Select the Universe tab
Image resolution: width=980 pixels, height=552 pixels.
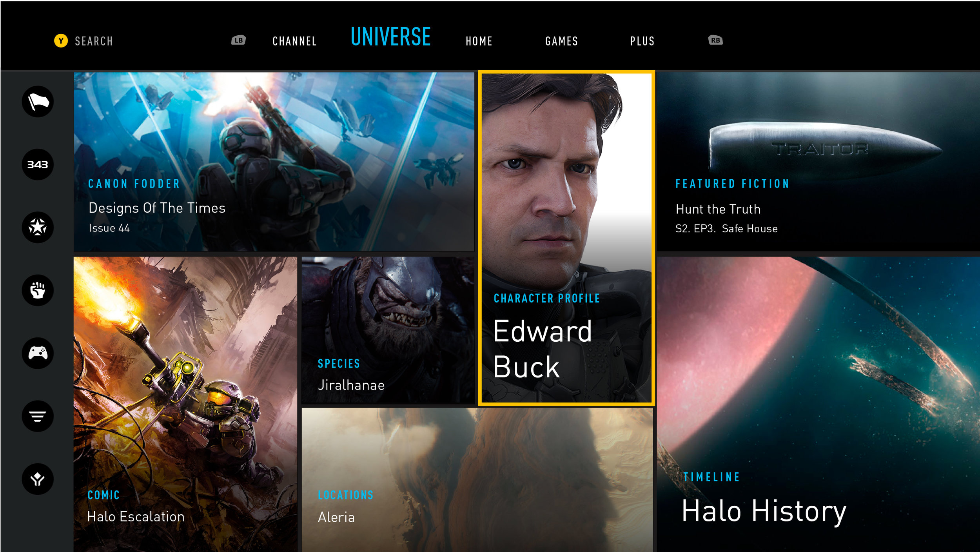pos(390,37)
